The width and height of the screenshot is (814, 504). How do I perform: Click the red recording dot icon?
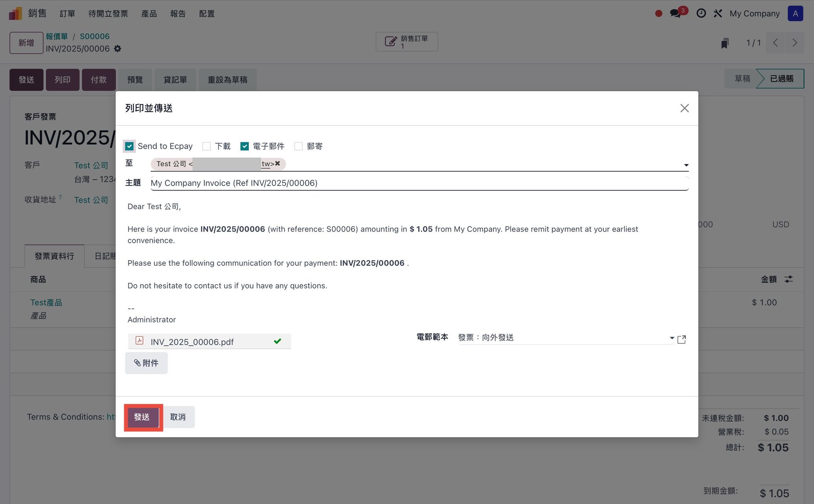point(658,13)
